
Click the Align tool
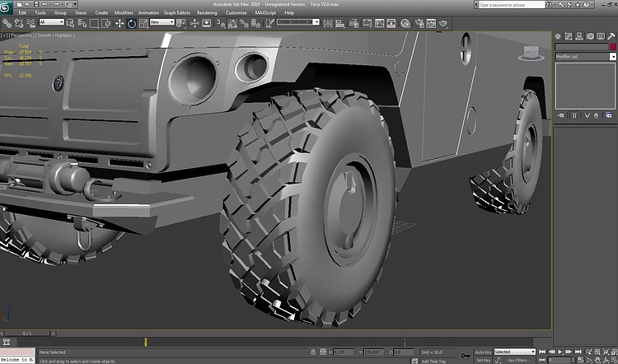pos(339,24)
